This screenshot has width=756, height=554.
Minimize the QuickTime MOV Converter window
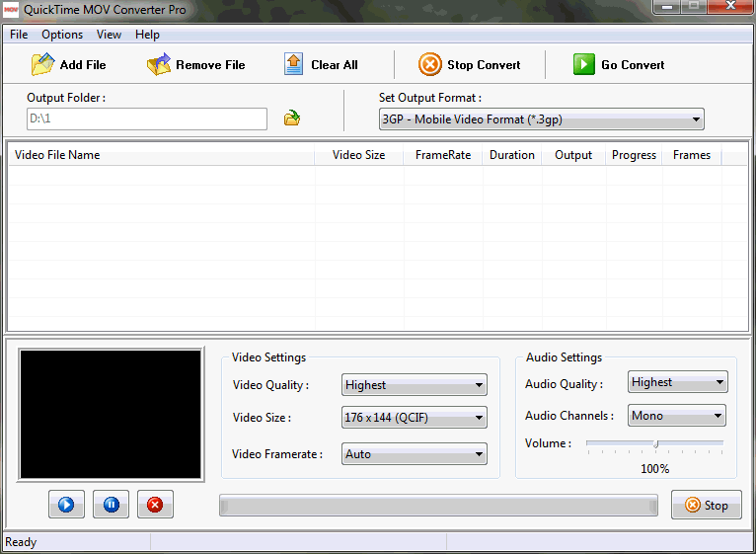pos(667,7)
